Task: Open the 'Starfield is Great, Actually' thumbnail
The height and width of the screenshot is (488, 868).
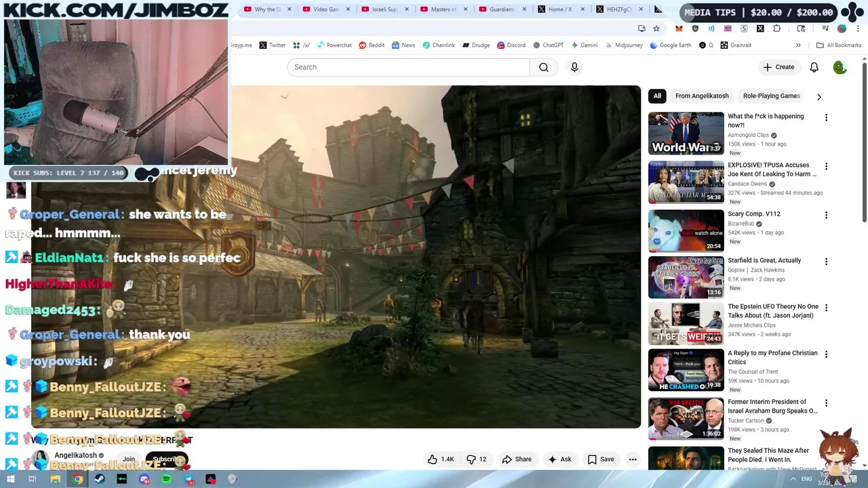Action: 686,277
